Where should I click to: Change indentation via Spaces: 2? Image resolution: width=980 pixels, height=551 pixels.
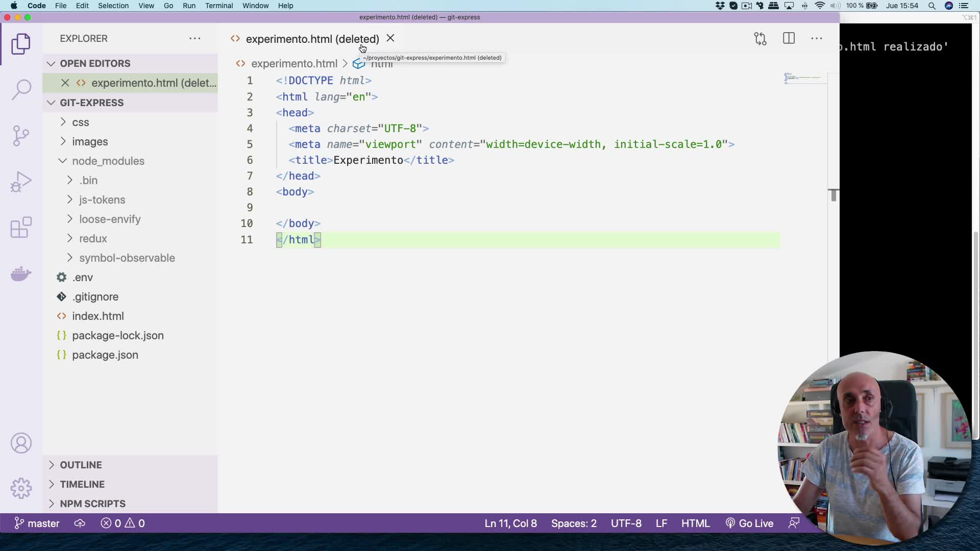click(x=574, y=523)
